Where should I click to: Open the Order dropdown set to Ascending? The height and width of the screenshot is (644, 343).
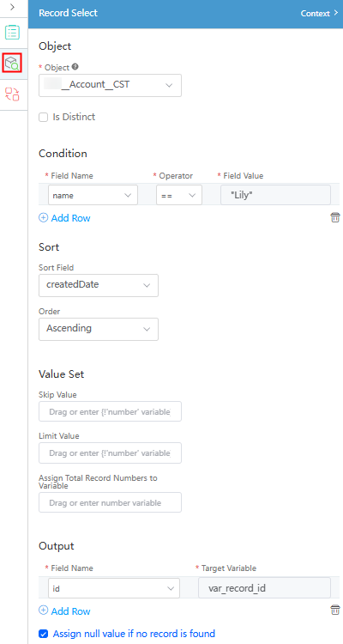click(x=99, y=329)
